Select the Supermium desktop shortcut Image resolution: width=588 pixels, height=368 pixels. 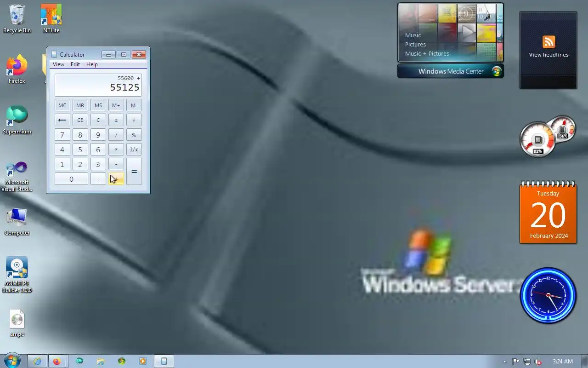coord(17,121)
